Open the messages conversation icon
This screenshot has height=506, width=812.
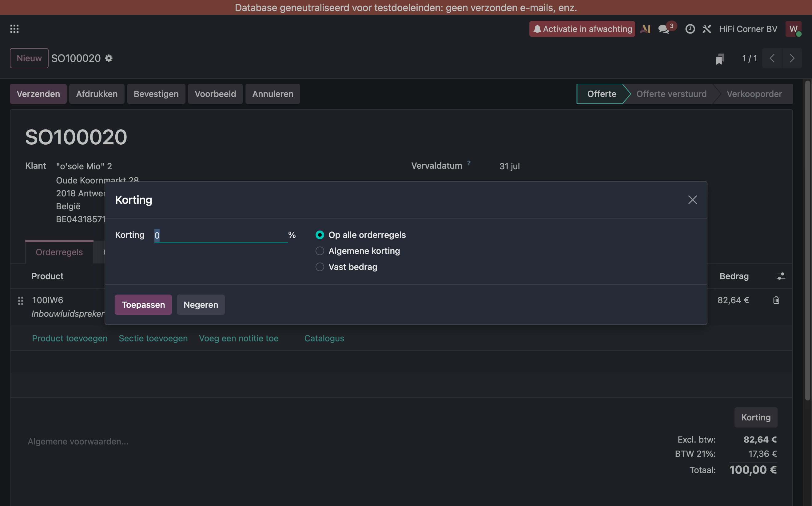point(664,29)
